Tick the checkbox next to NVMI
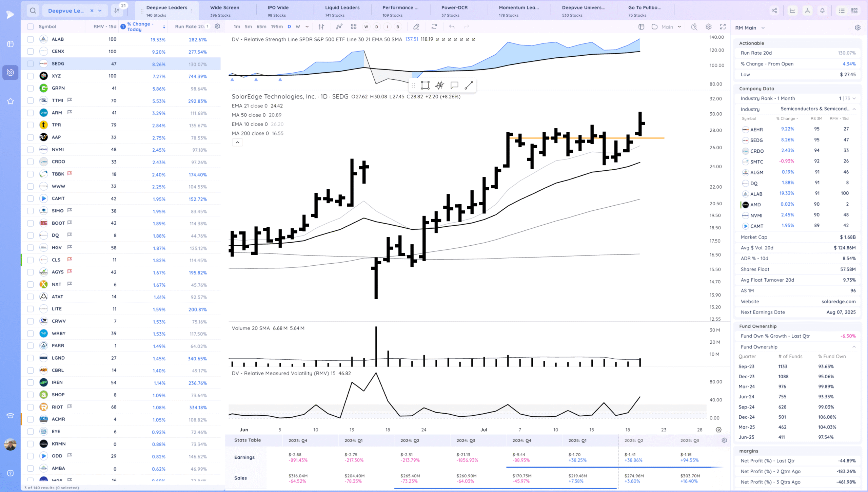 [31, 150]
